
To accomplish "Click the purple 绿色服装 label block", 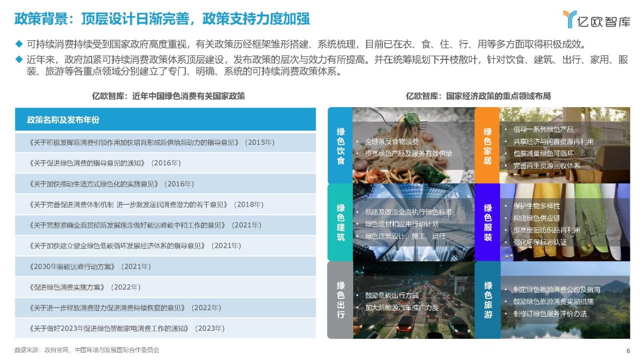I will 487,222.
